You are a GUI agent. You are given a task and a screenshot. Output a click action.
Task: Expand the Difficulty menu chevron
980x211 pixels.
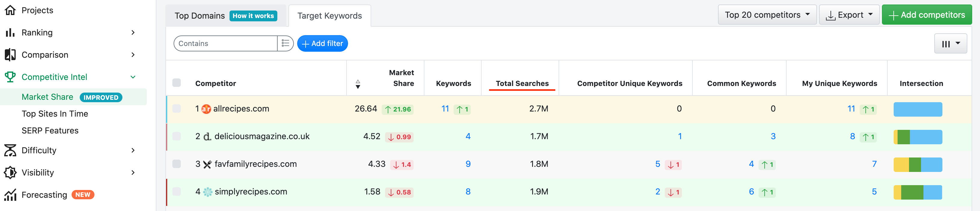click(x=133, y=150)
